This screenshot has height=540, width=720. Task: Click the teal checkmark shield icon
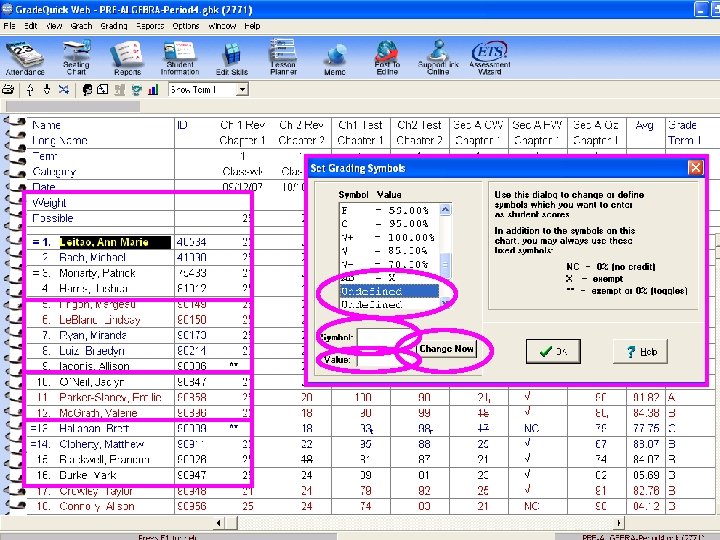point(136,90)
